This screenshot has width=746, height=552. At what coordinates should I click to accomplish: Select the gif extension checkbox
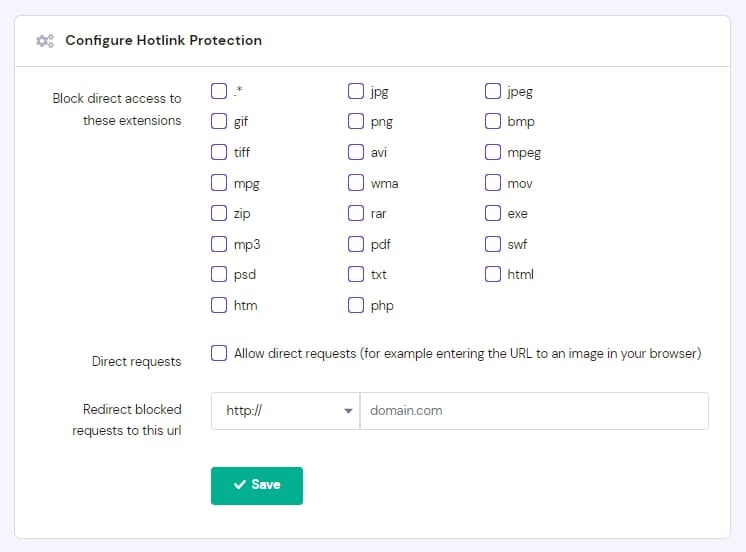click(x=219, y=122)
